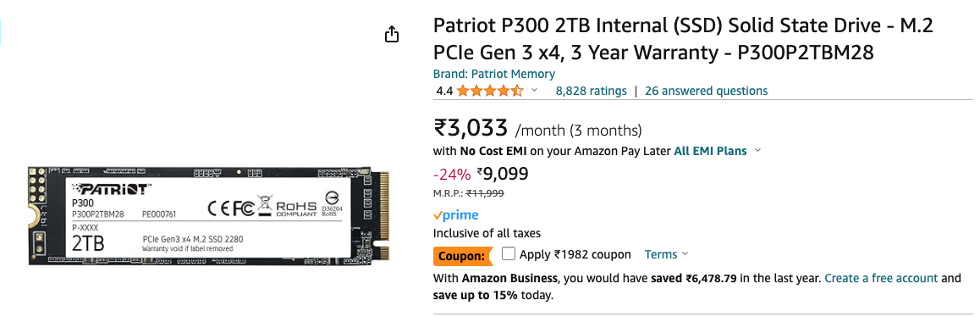
Task: Click the No Cost EMI text
Action: [493, 151]
